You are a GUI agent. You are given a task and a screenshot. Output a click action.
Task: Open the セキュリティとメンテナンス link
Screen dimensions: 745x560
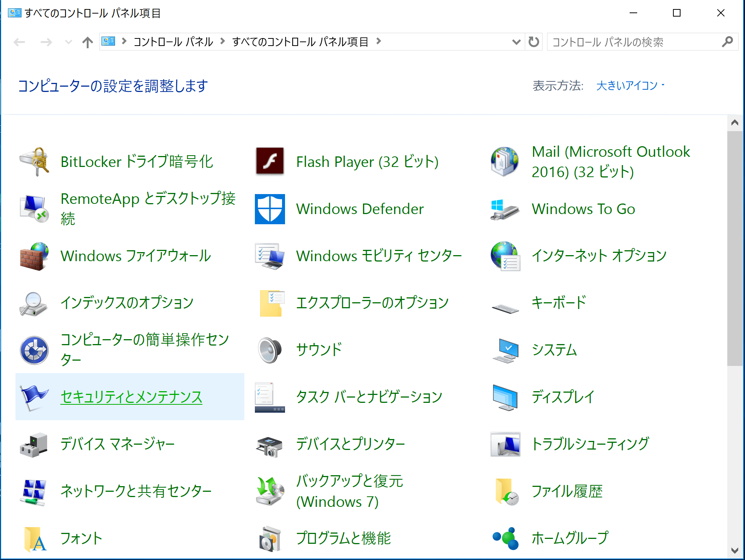click(x=131, y=397)
